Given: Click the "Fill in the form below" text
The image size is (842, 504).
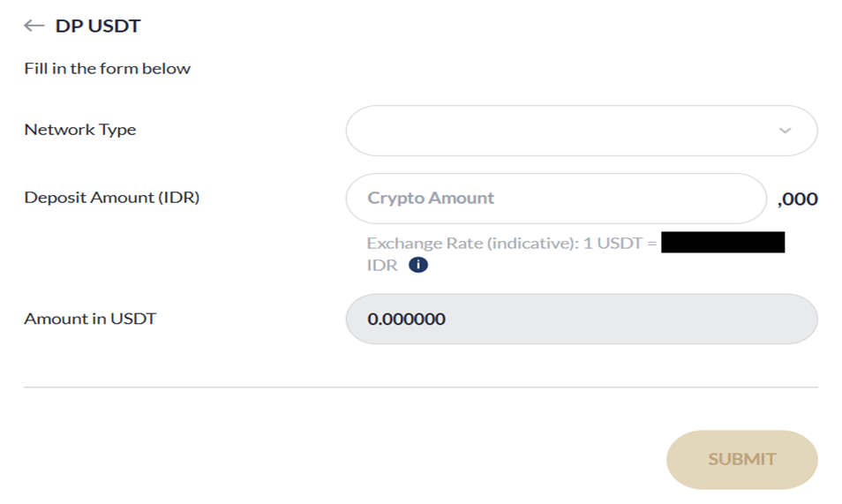Looking at the screenshot, I should tap(108, 68).
